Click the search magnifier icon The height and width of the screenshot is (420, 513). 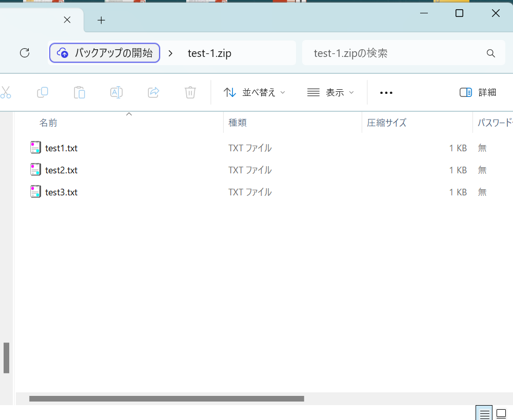pyautogui.click(x=490, y=53)
